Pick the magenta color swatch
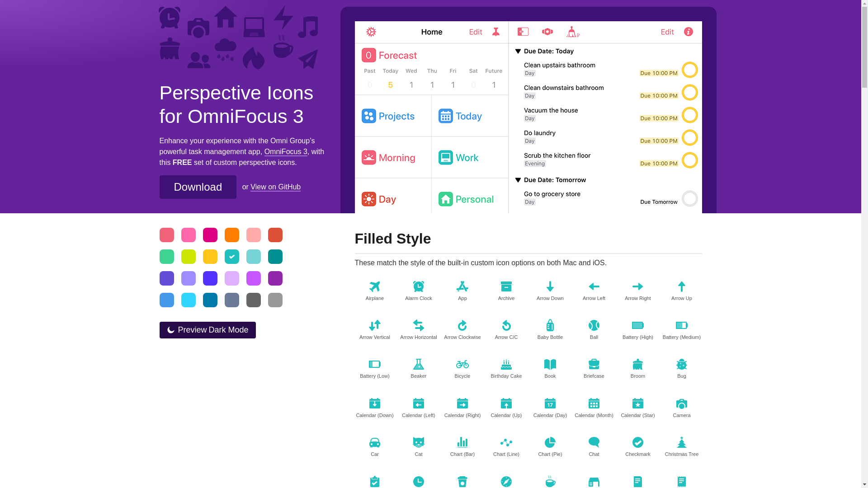The height and width of the screenshot is (488, 868). click(210, 235)
